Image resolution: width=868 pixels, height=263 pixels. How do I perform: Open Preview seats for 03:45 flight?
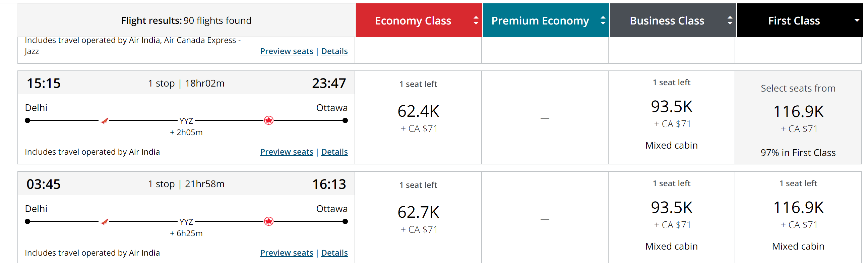[x=287, y=253]
